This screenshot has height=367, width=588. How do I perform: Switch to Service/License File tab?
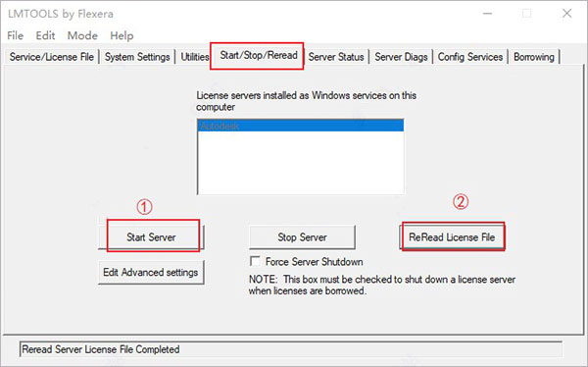(x=52, y=57)
